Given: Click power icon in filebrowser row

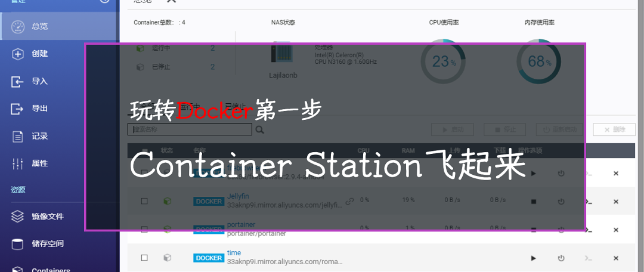Looking at the screenshot, I should click(x=561, y=174).
